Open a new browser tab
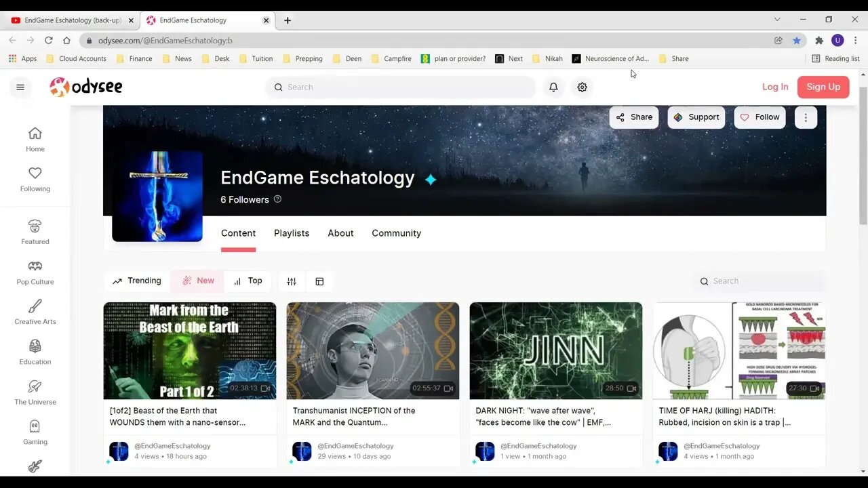The width and height of the screenshot is (868, 488). tap(288, 20)
